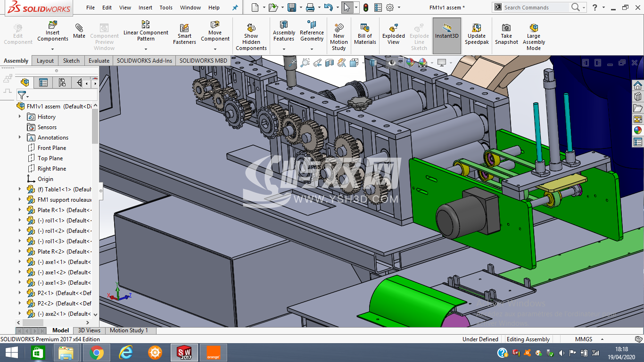Open the ConfigurationManager tab icon

point(62,83)
